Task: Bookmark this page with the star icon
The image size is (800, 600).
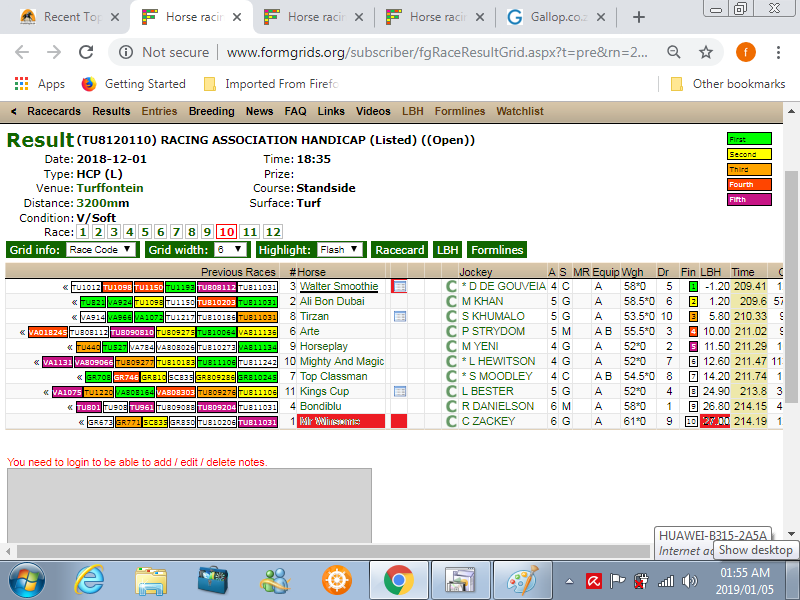Action: [x=706, y=52]
